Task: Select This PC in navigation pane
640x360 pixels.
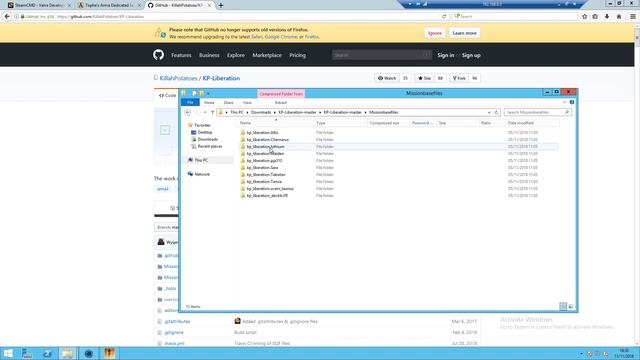Action: 201,160
